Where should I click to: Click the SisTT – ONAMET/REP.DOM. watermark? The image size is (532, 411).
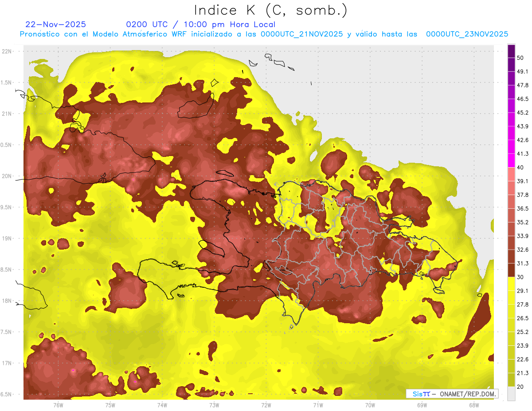[452, 394]
